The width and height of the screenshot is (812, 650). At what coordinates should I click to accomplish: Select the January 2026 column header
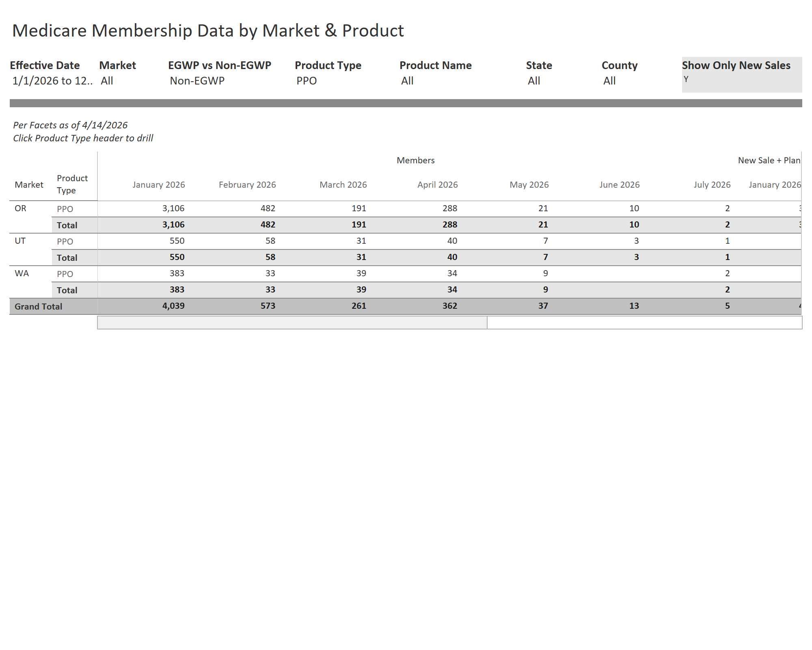(159, 185)
